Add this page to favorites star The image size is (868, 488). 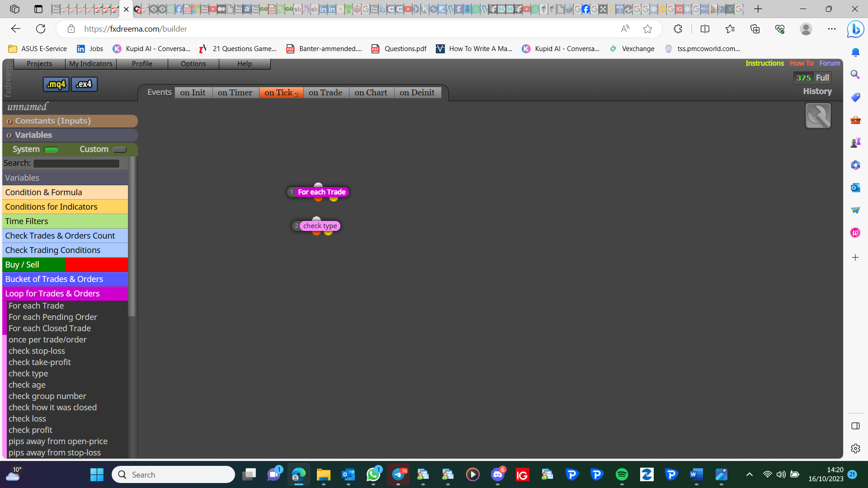(647, 29)
